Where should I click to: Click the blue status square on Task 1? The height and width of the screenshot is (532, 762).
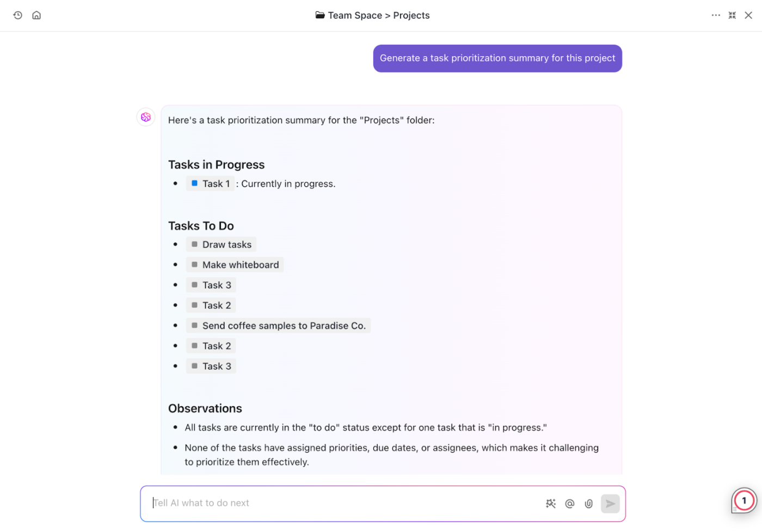pos(194,183)
